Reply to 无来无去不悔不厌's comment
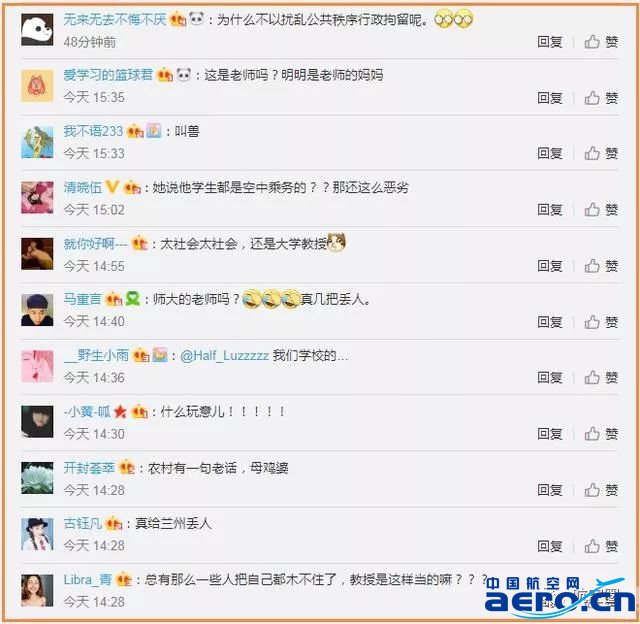Viewport: 640px width, 624px height. pyautogui.click(x=550, y=42)
